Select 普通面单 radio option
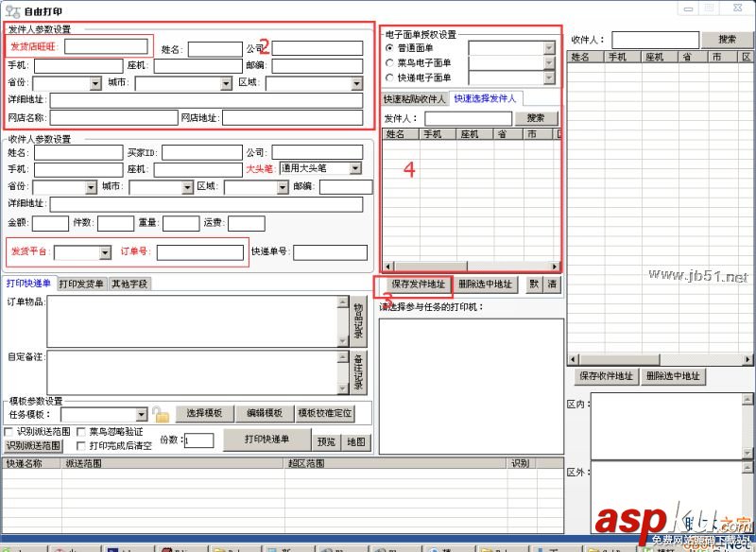The width and height of the screenshot is (756, 552). click(x=389, y=48)
